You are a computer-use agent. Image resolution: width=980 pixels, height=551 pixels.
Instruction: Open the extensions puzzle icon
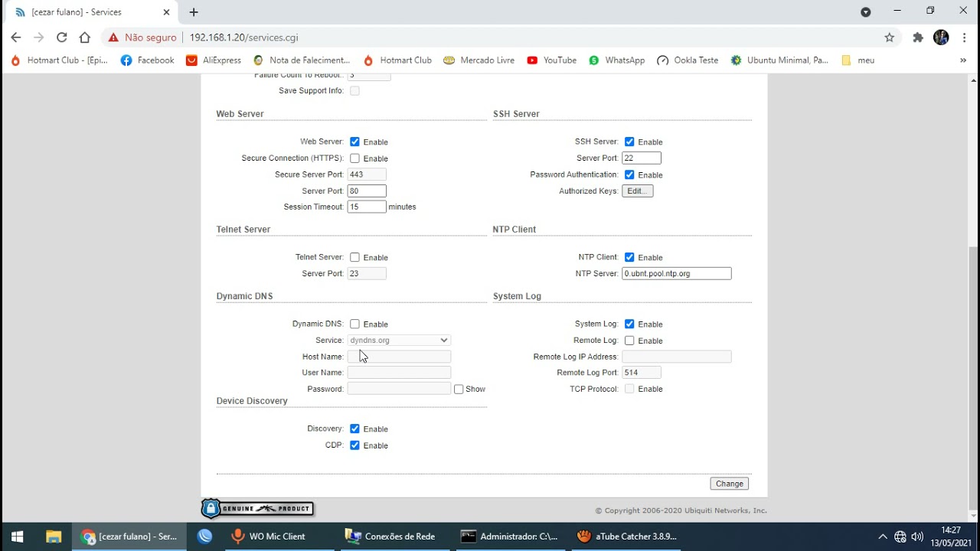tap(918, 37)
